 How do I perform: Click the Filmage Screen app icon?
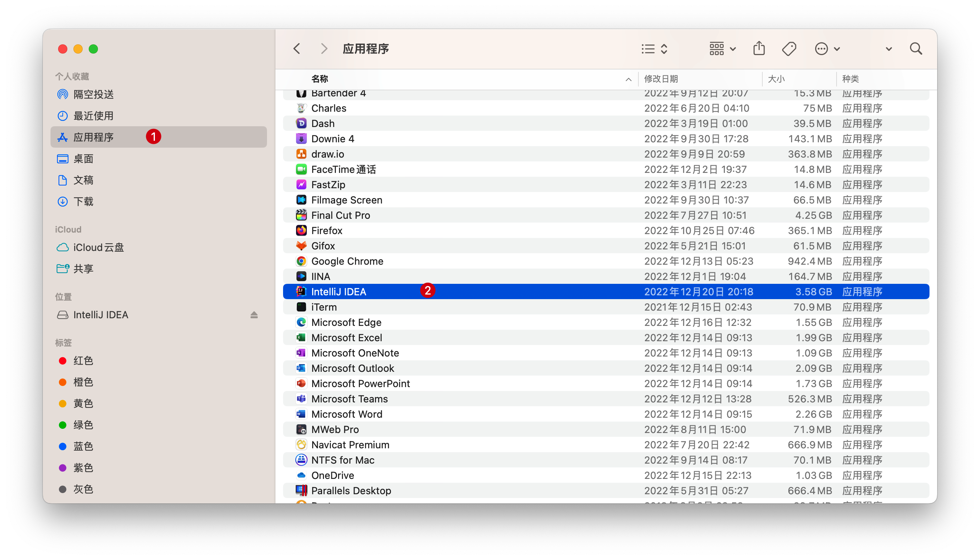pyautogui.click(x=301, y=200)
